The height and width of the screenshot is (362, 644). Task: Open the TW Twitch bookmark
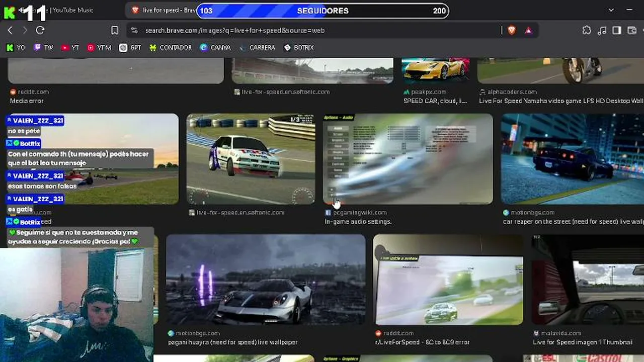coord(43,48)
